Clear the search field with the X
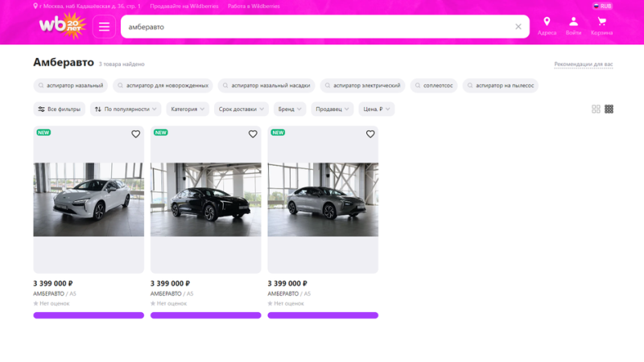 click(518, 27)
